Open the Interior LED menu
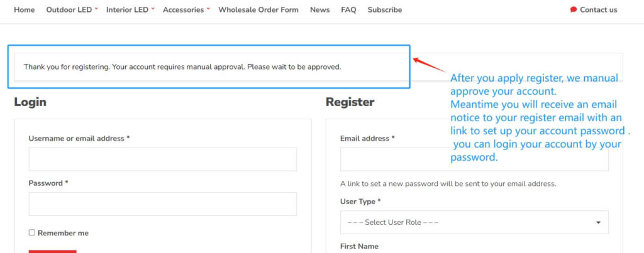644x253 pixels. [x=127, y=10]
